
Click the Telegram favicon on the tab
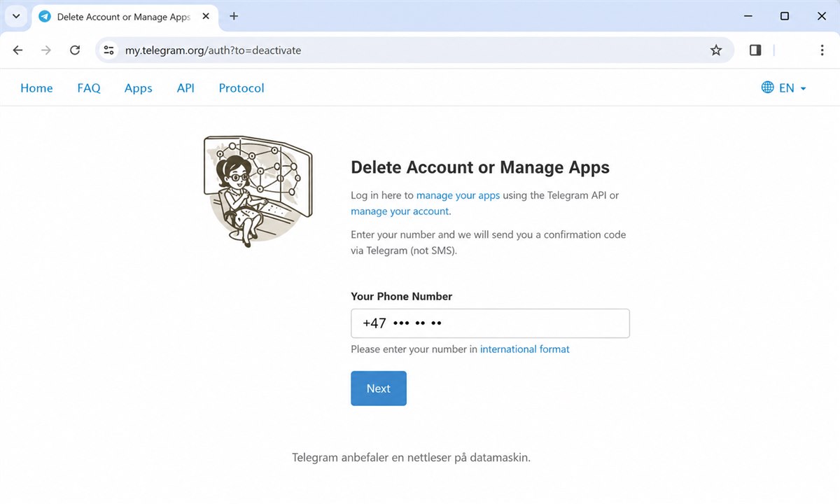(45, 17)
